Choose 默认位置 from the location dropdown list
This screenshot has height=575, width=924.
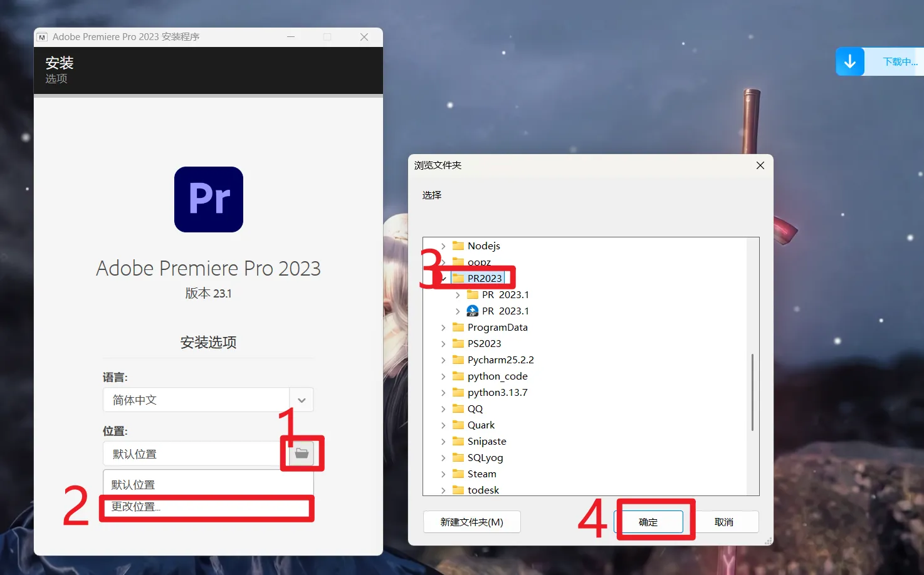(x=208, y=484)
